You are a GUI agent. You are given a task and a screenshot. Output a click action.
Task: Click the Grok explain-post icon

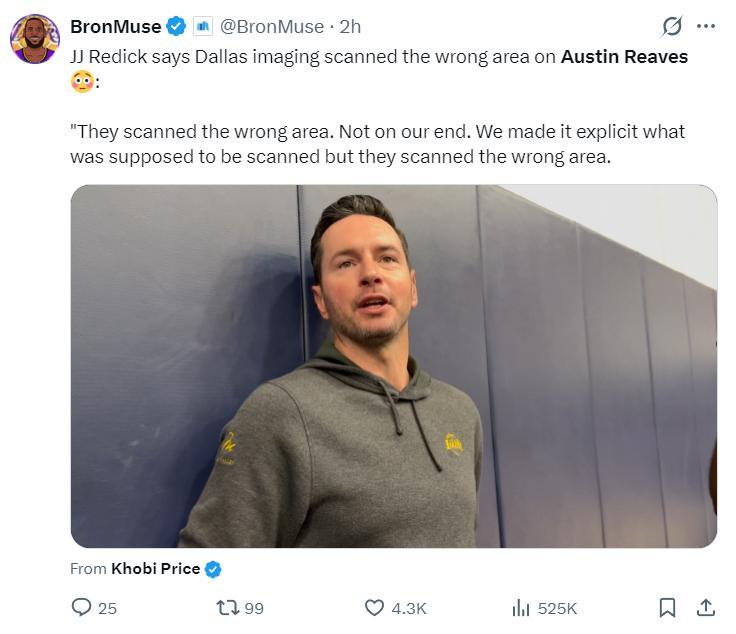[x=672, y=27]
